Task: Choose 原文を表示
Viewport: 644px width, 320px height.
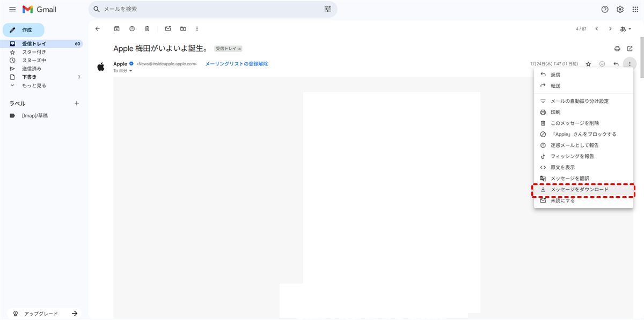Action: [x=583, y=167]
